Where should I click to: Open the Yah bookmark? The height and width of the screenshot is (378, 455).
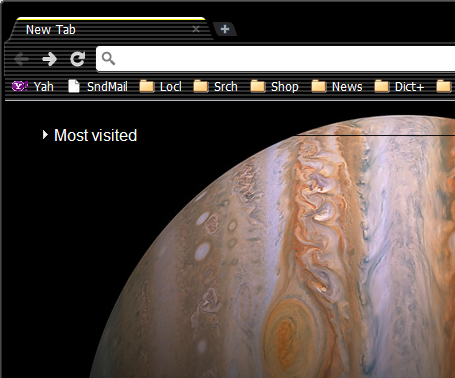(33, 87)
